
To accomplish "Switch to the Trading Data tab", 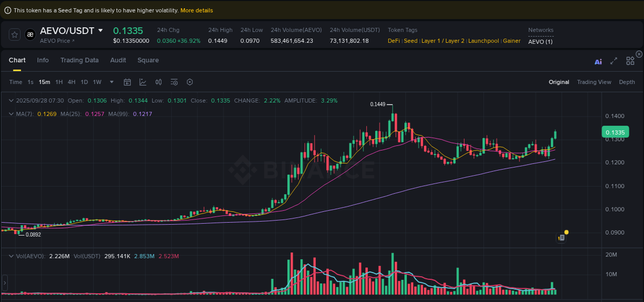I will 79,60.
